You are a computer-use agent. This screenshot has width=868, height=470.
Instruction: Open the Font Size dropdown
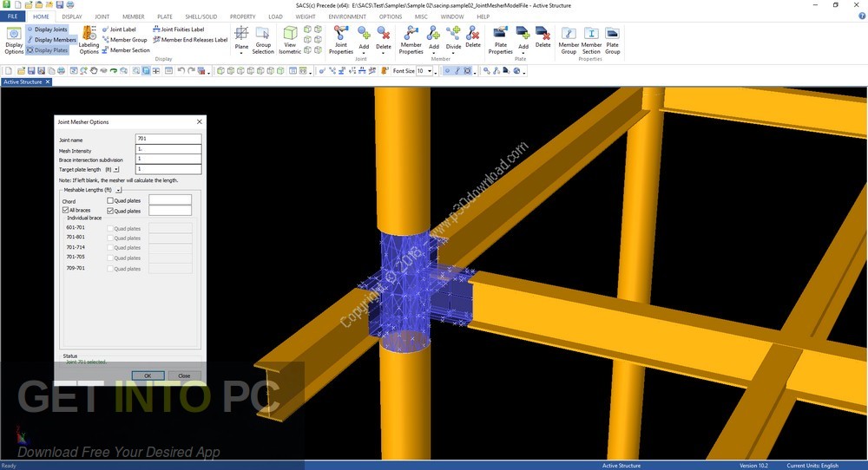(x=430, y=71)
